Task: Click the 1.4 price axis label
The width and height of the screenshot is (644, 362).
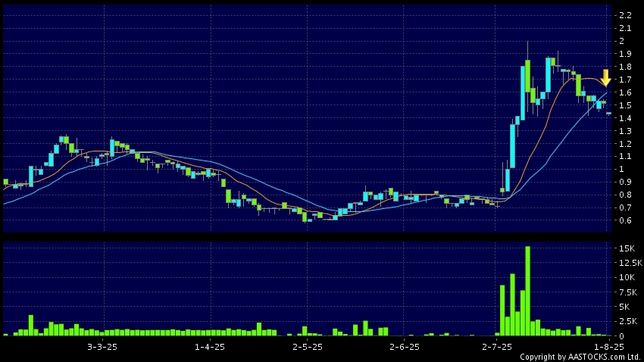Action: (x=625, y=118)
